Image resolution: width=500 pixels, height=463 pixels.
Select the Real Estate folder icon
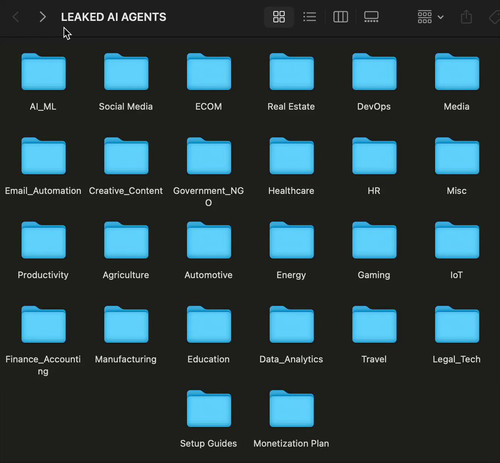coord(291,72)
